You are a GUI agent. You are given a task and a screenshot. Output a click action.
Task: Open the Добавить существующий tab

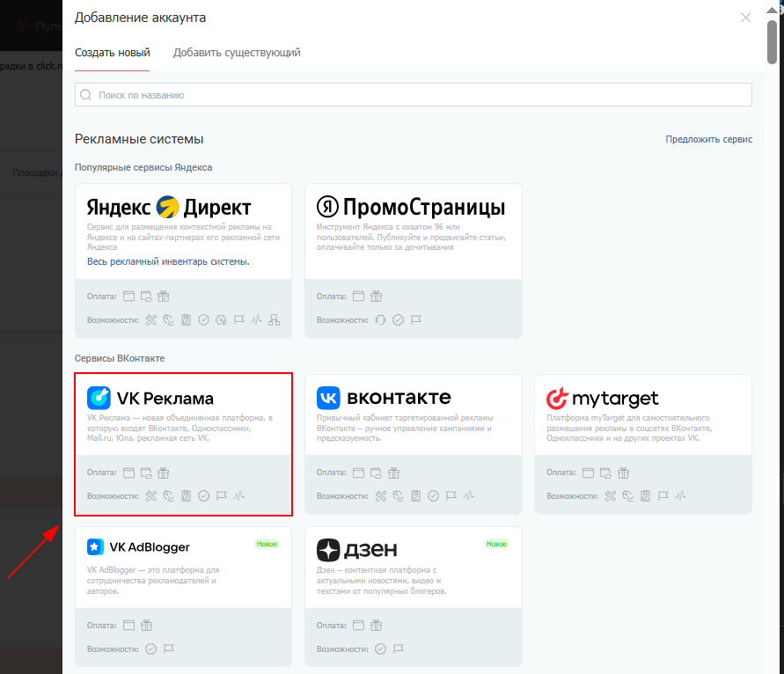[x=237, y=53]
